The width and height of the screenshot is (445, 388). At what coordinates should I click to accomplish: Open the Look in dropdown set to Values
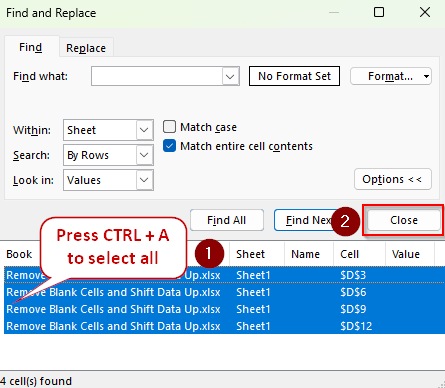(108, 180)
